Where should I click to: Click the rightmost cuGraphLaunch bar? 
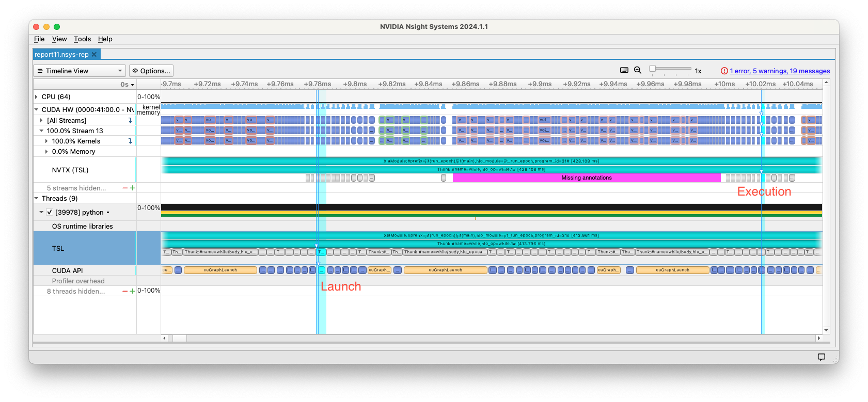[x=673, y=270]
